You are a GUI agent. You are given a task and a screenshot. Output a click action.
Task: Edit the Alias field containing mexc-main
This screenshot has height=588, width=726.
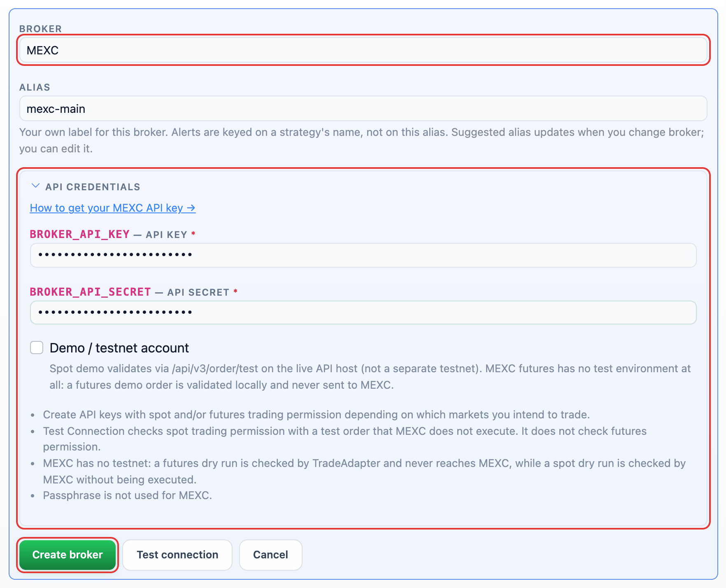click(363, 109)
